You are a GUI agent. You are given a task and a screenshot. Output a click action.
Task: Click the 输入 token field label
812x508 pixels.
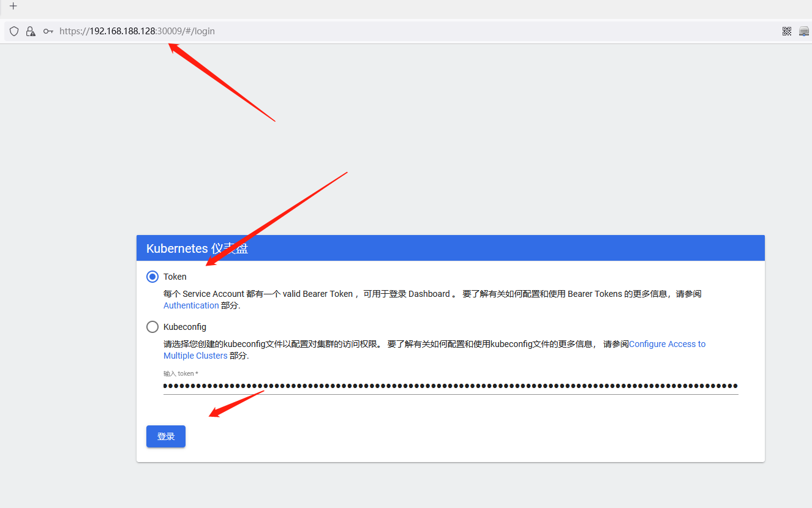click(x=181, y=373)
